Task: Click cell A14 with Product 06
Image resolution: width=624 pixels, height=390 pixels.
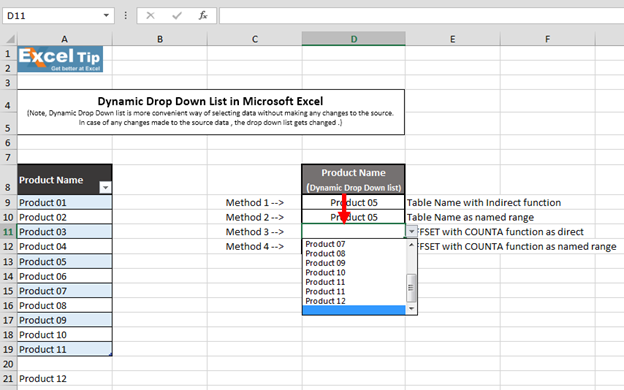Action: (x=64, y=276)
